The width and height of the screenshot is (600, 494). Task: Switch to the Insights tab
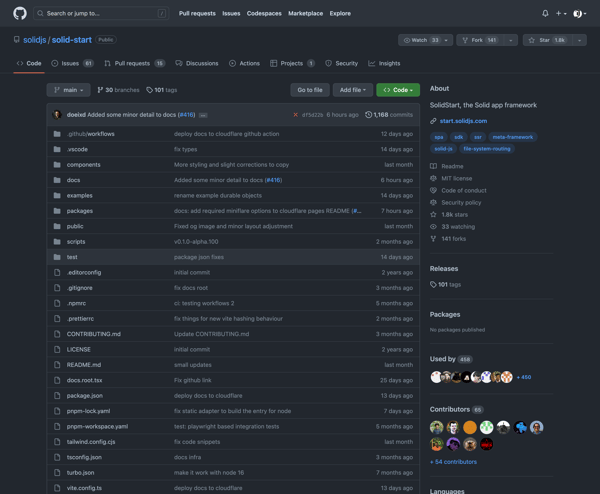coord(384,64)
